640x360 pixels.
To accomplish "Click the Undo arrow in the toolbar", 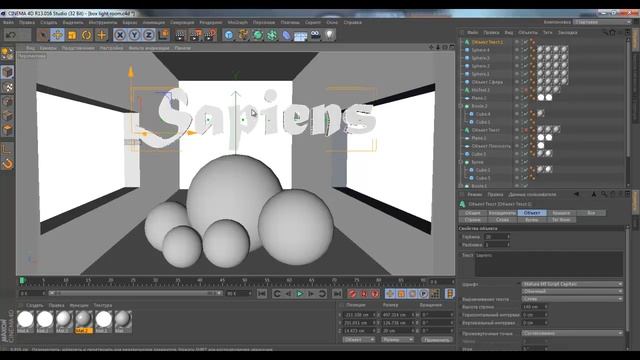I will [x=11, y=35].
